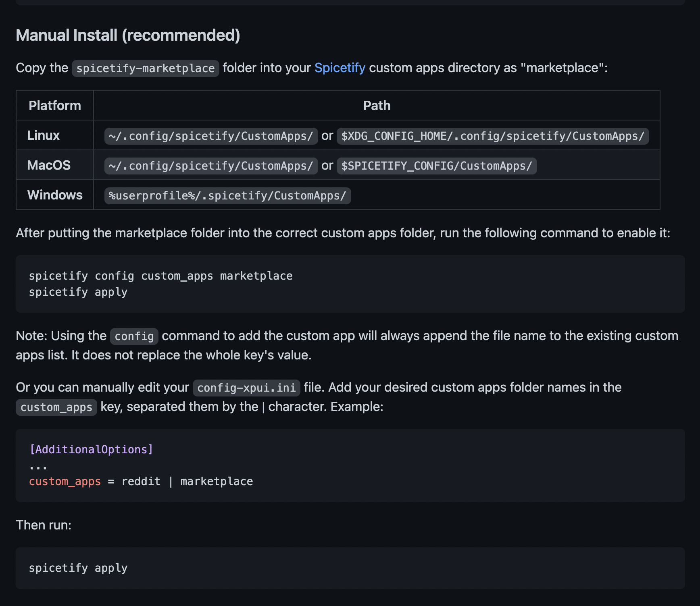
Task: Select the [AdditionalOptions] line in example
Action: pyautogui.click(x=91, y=449)
